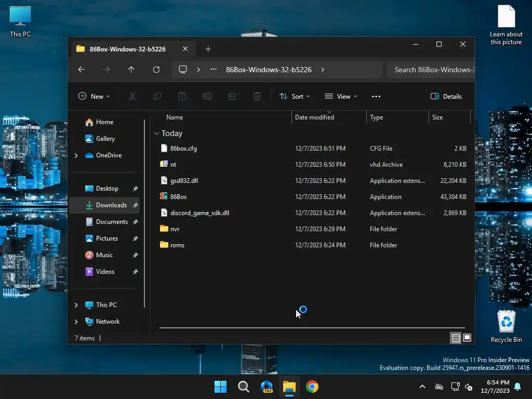Open taskbar Search
This screenshot has height=399, width=532.
click(244, 387)
